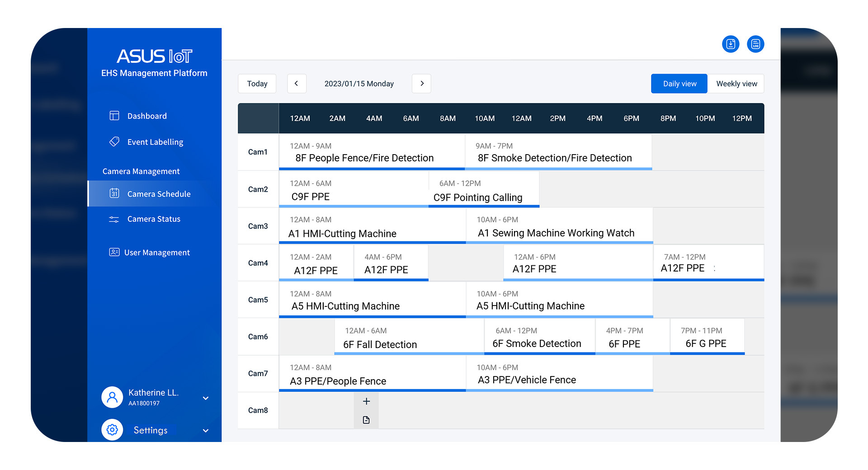The width and height of the screenshot is (868, 470).
Task: Click the plus icon in Cam8 row
Action: point(366,401)
